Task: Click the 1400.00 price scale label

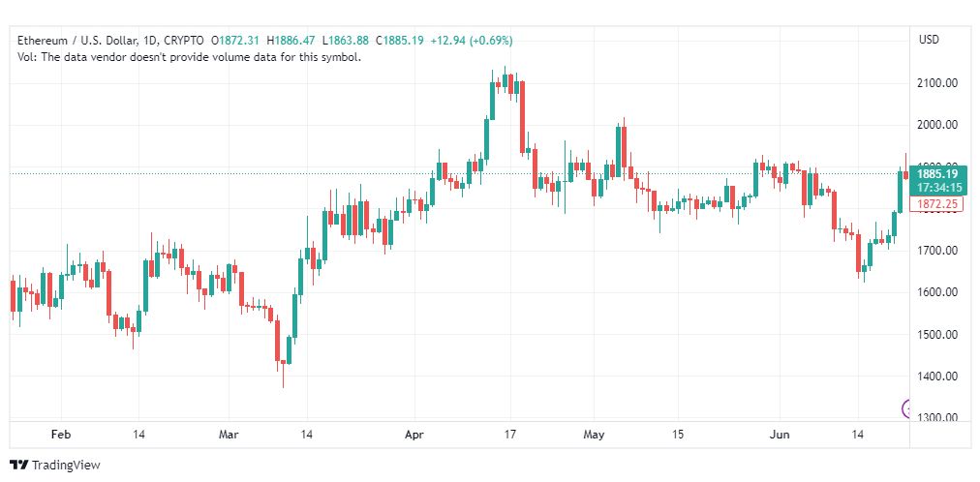Action: [937, 377]
